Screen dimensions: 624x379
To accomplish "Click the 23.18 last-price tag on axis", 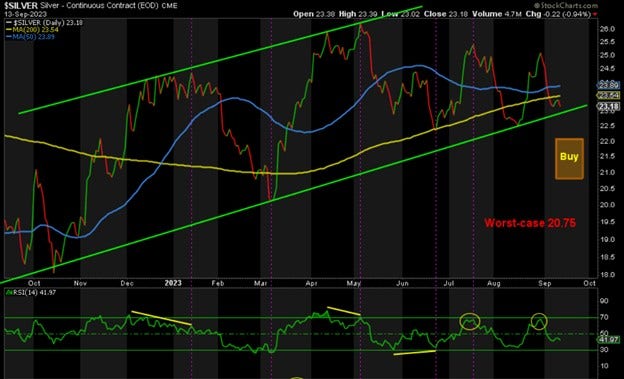I will (x=608, y=106).
